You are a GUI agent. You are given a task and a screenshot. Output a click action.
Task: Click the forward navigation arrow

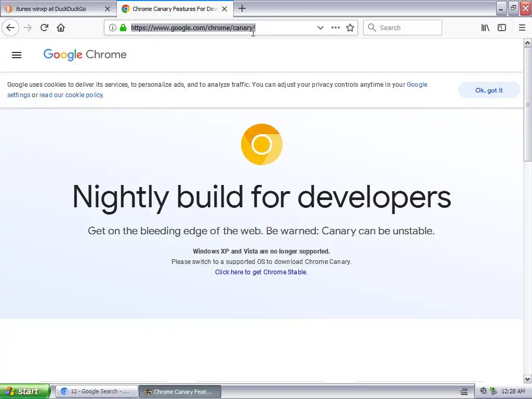pos(28,28)
